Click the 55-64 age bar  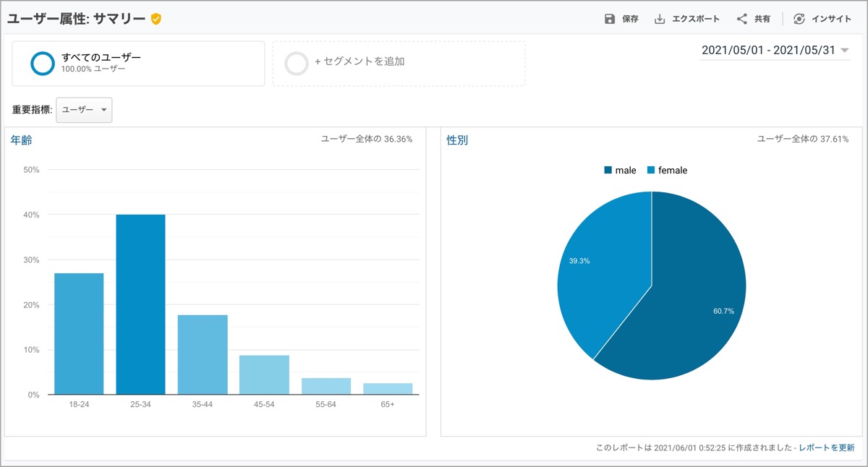click(326, 387)
